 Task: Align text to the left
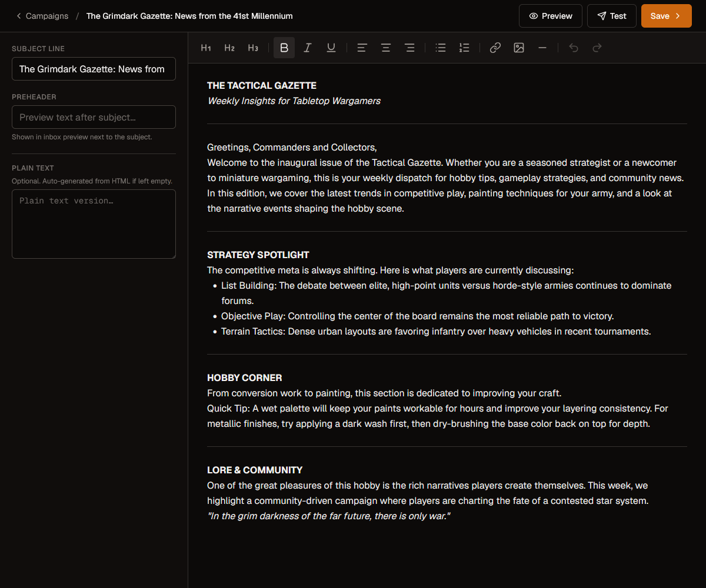362,48
